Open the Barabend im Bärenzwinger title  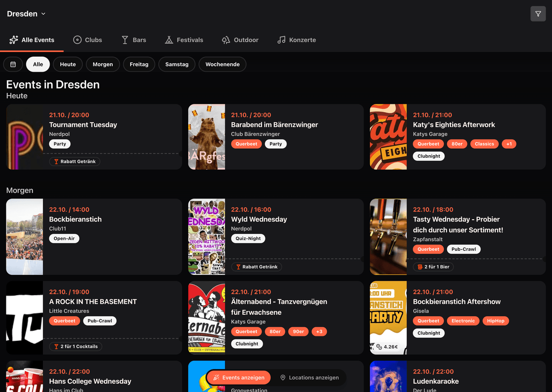(275, 125)
